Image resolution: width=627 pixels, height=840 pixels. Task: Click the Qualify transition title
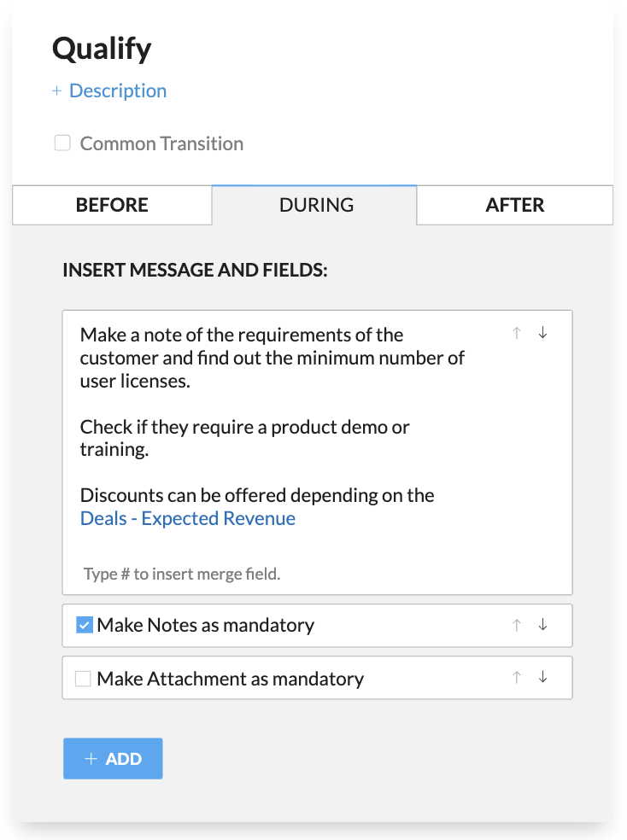(102, 49)
